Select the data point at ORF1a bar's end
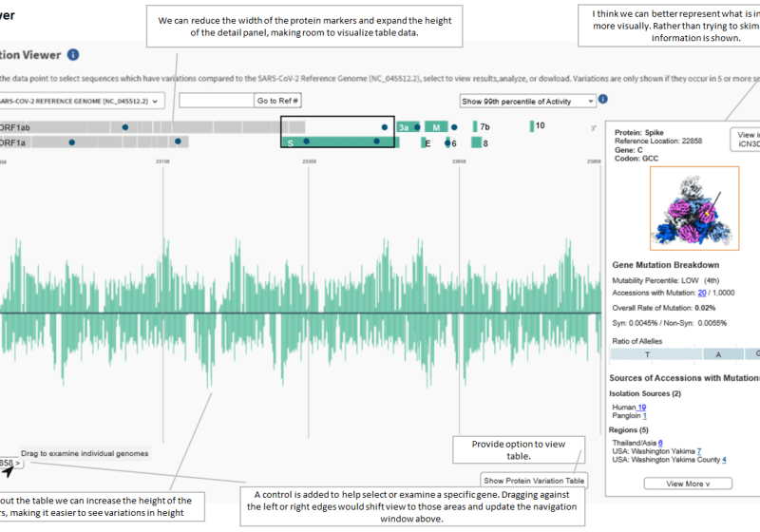Screen dimensions: 760x532 (x=178, y=142)
